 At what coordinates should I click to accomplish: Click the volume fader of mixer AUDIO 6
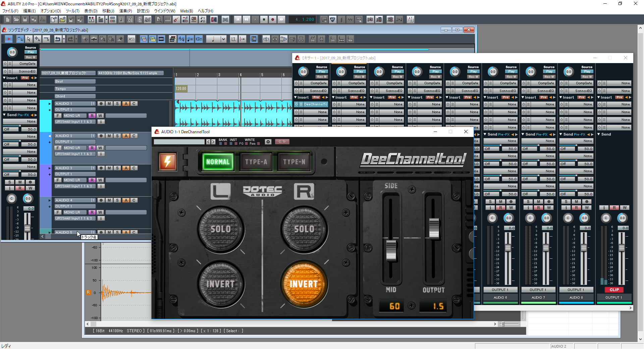click(508, 248)
